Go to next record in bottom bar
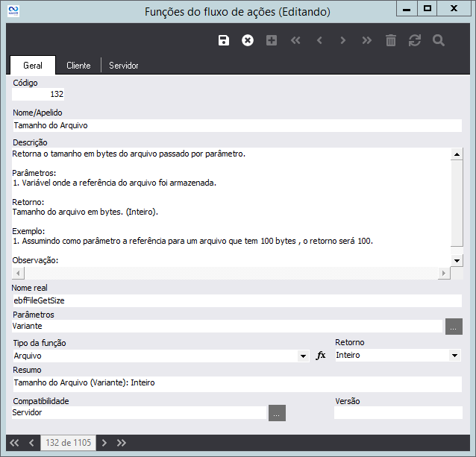The width and height of the screenshot is (476, 457). (x=104, y=443)
